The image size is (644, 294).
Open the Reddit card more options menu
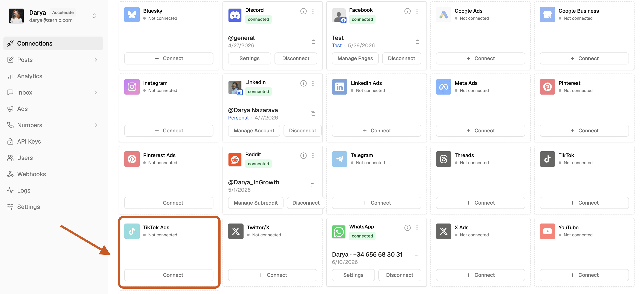click(x=313, y=156)
